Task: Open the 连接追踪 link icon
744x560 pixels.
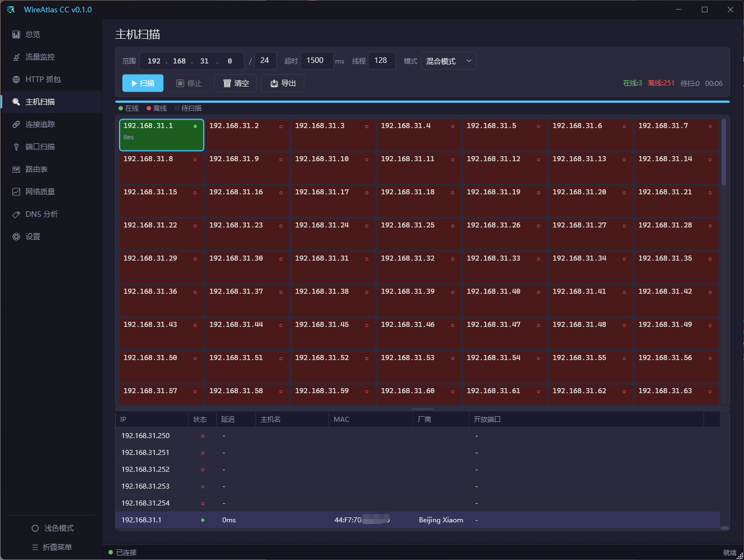Action: point(16,124)
